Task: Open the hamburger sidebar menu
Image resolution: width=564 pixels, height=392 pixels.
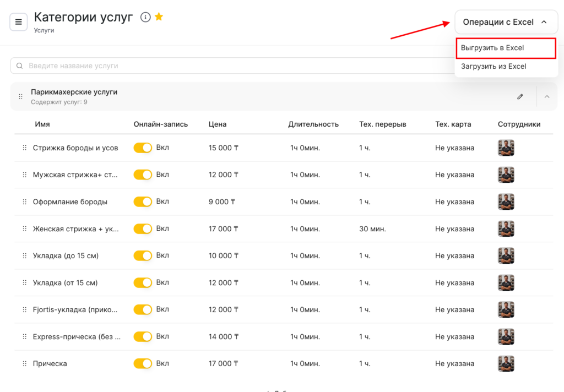Action: point(19,22)
